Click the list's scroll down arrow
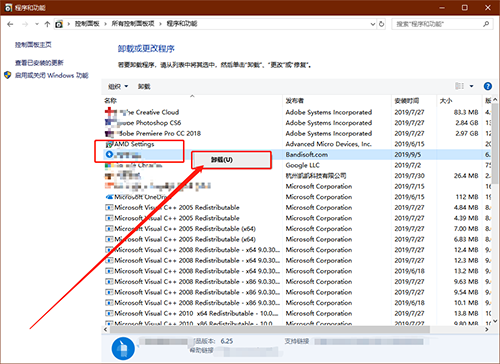 pos(495,321)
